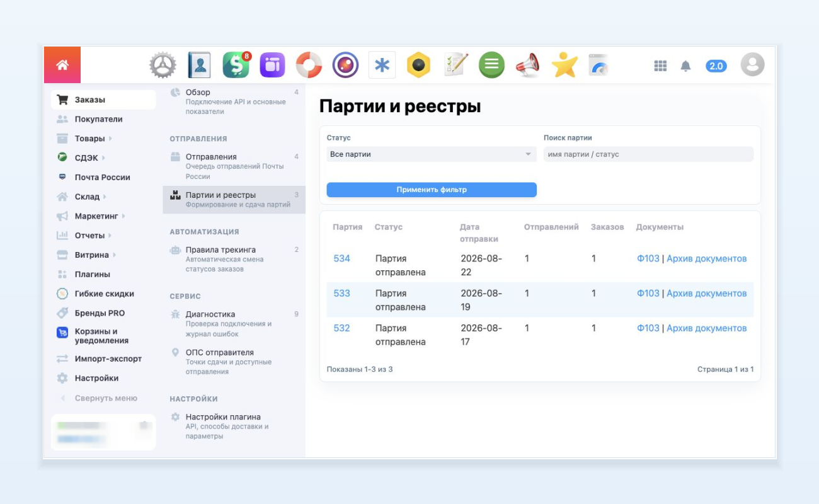This screenshot has height=504, width=819.
Task: Click the Корзины и уведомления cart icon
Action: click(62, 332)
